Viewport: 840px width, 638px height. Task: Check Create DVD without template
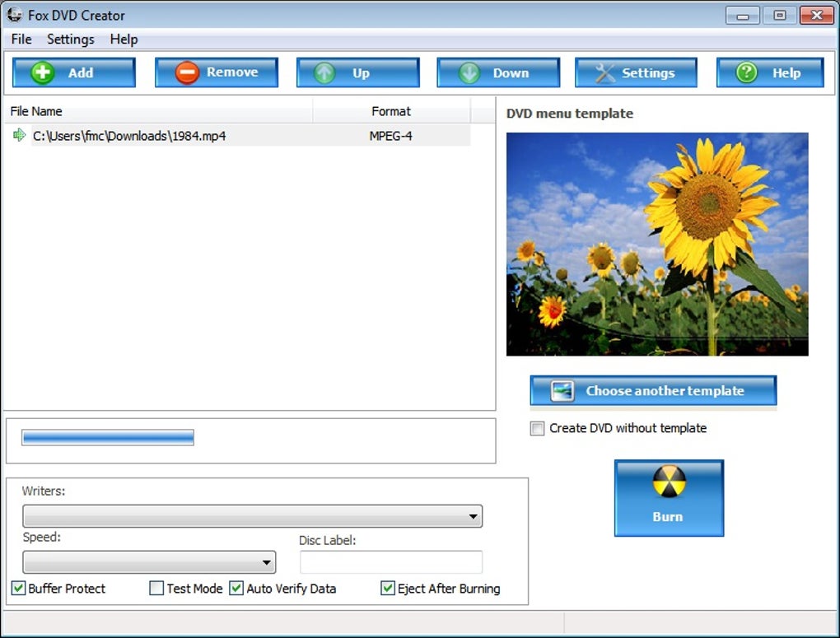537,428
